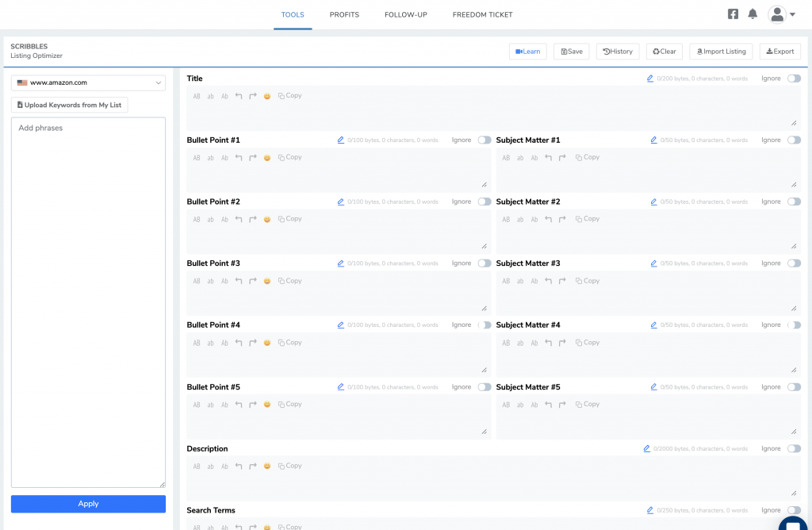Click the Clear button
812x530 pixels.
coord(665,52)
